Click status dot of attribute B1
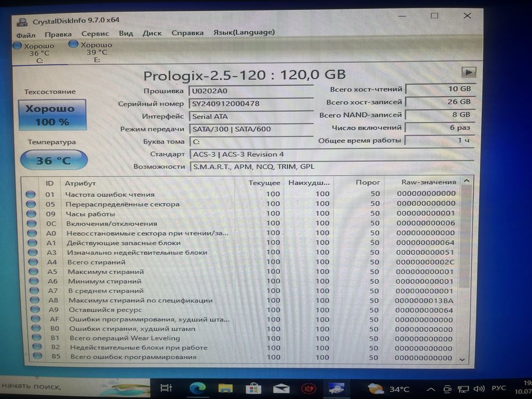The height and width of the screenshot is (399, 532). coord(36,338)
